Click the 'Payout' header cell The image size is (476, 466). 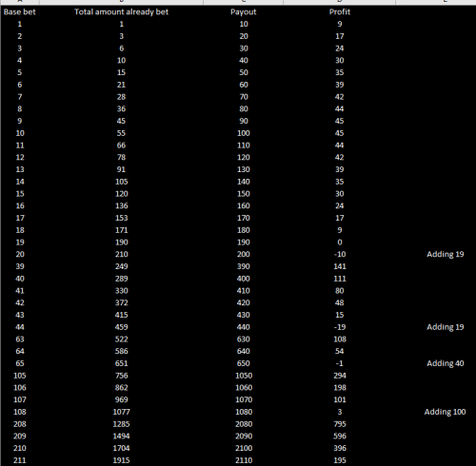[x=244, y=12]
